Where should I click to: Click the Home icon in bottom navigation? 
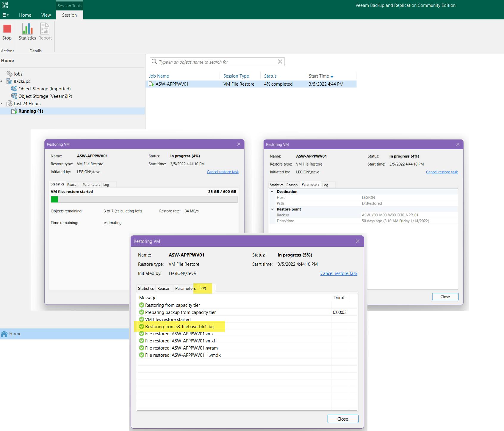click(x=4, y=334)
